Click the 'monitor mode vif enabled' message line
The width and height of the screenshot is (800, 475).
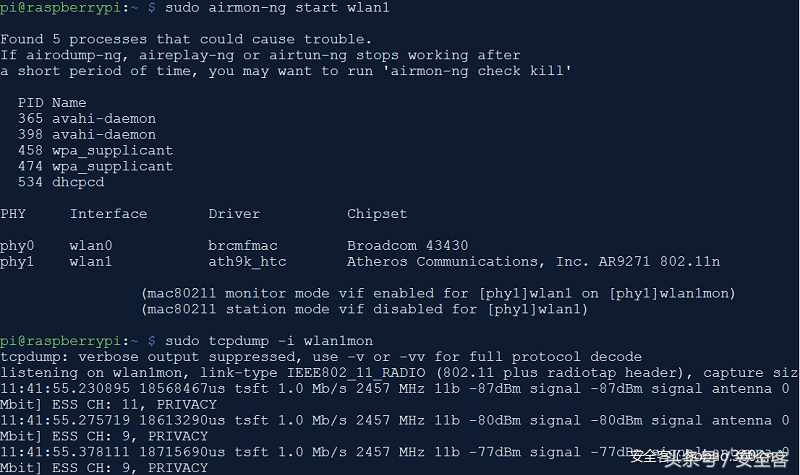440,294
